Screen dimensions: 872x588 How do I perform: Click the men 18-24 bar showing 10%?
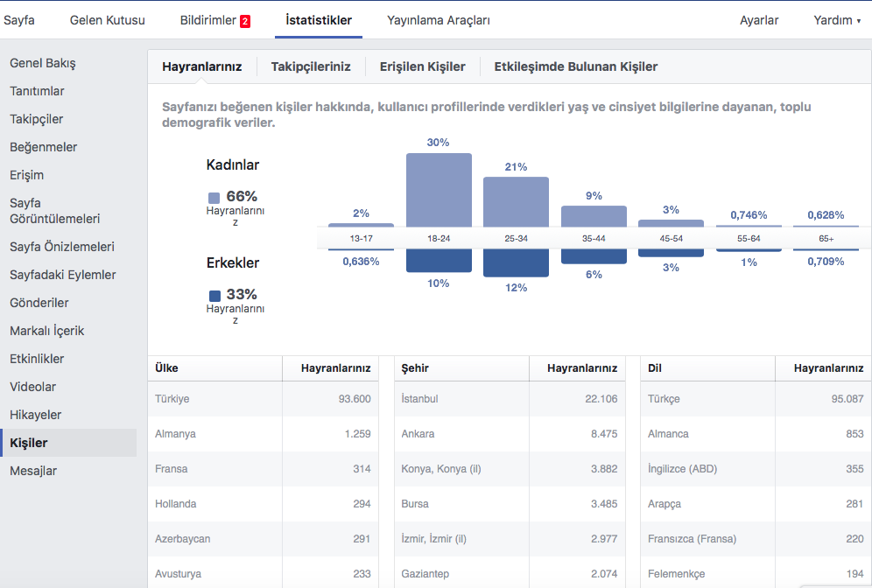[439, 261]
